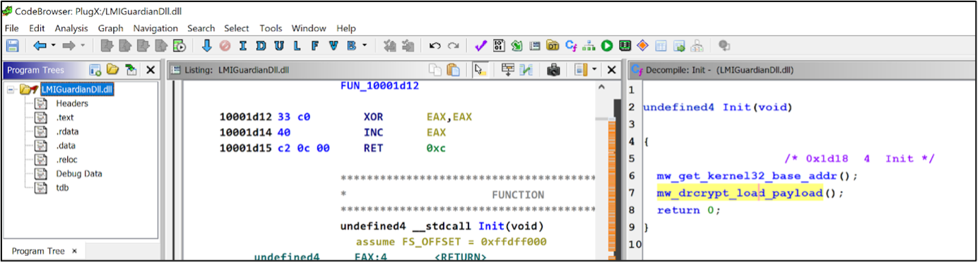This screenshot has width=980, height=265.
Task: Click mw_drcrypt_load_payload in decompiler
Action: pos(740,193)
